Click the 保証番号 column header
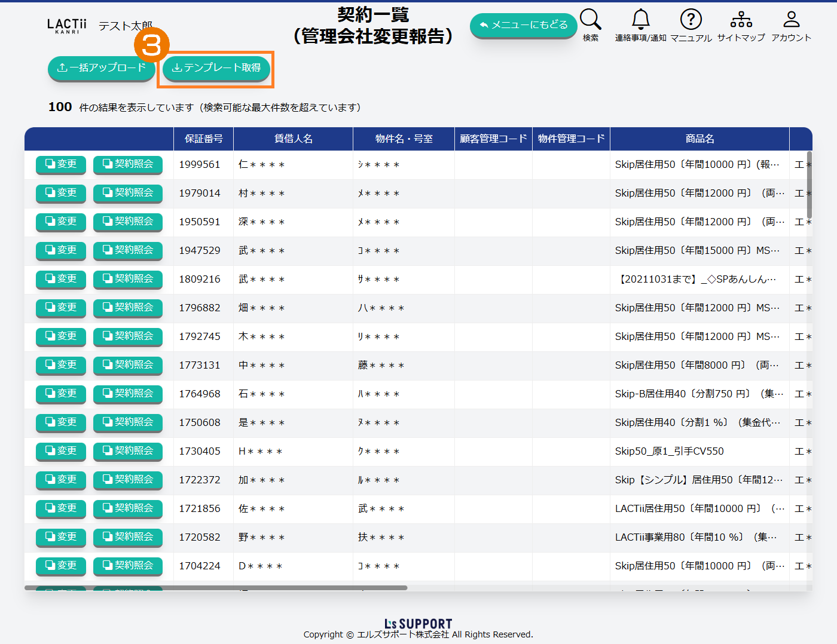Image resolution: width=837 pixels, height=644 pixels. pos(203,139)
